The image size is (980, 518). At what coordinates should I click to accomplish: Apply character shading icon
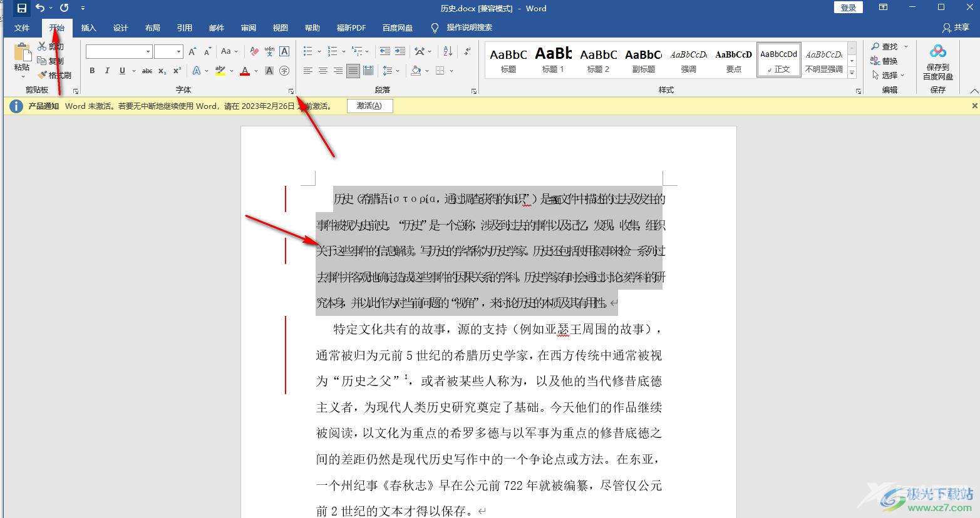(269, 71)
